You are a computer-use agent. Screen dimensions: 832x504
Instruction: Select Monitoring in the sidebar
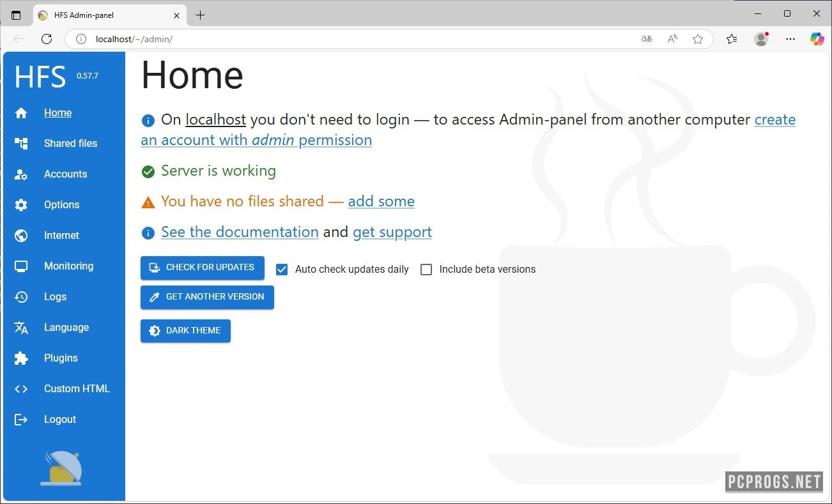[x=68, y=266]
